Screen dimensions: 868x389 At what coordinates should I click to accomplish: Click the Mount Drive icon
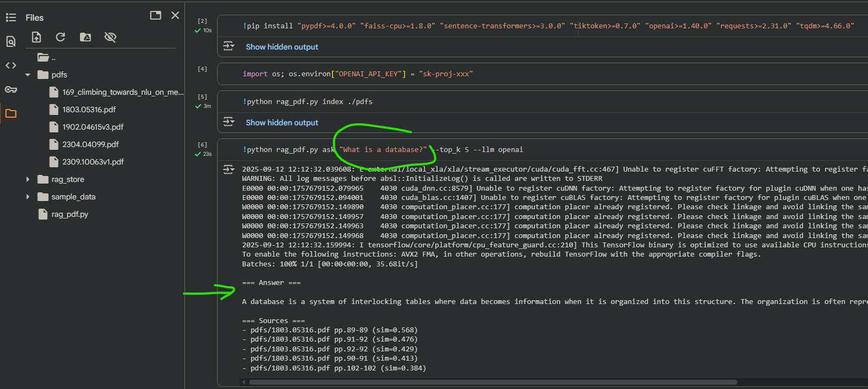(85, 37)
